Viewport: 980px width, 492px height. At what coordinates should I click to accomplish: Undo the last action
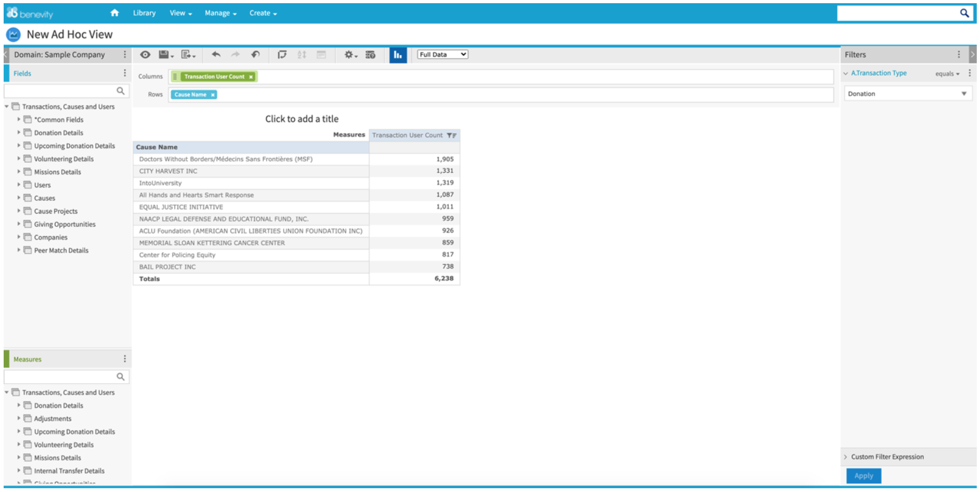coord(216,54)
